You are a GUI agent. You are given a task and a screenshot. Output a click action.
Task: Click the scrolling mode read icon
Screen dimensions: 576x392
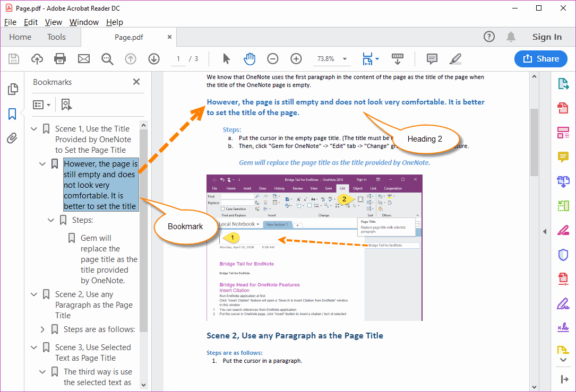tap(398, 59)
